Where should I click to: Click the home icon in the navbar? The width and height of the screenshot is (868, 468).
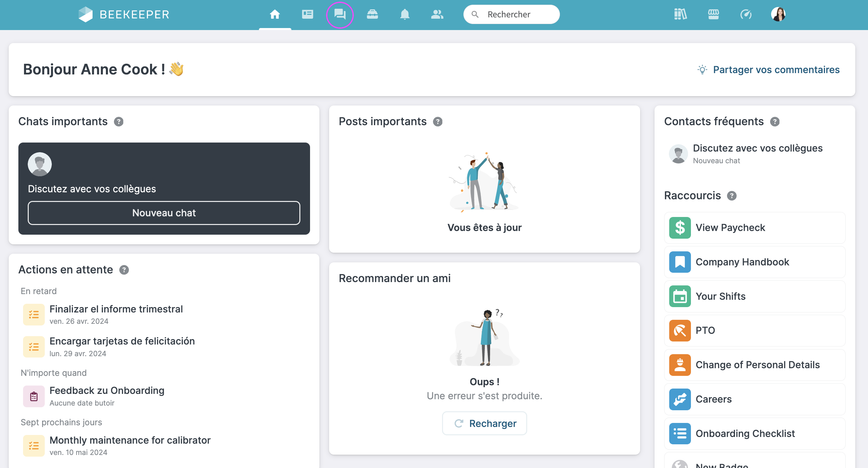275,14
